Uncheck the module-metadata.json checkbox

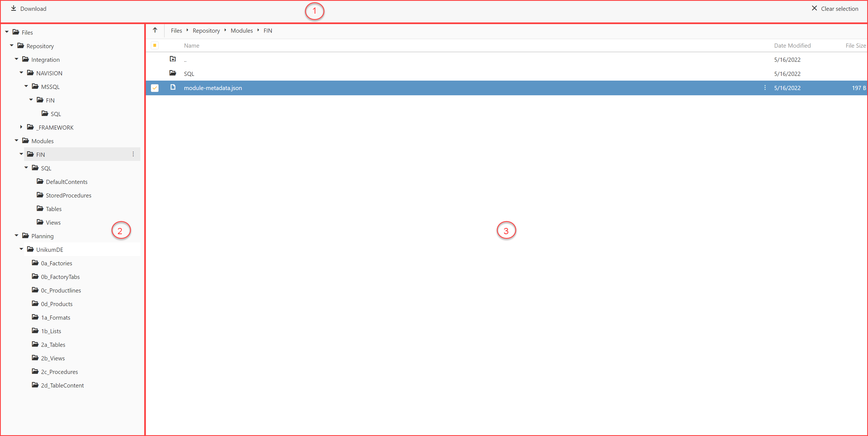coord(155,88)
